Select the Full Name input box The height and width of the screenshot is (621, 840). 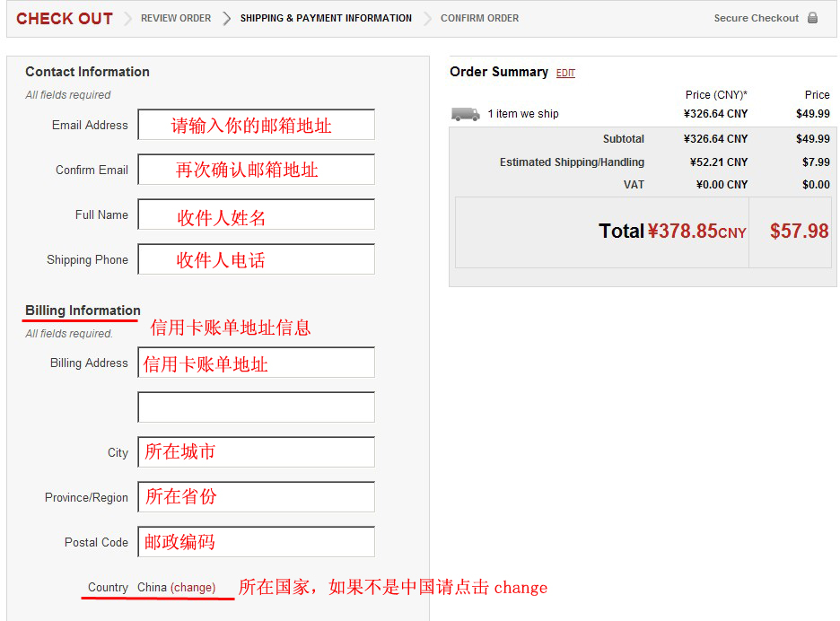pos(256,214)
